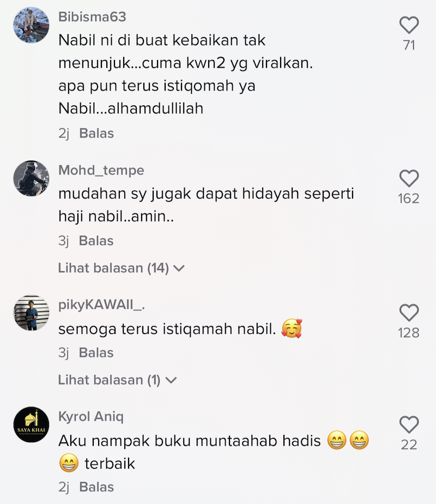Open the pikyKAWAII_. username link
The image size is (436, 504).
point(101,305)
